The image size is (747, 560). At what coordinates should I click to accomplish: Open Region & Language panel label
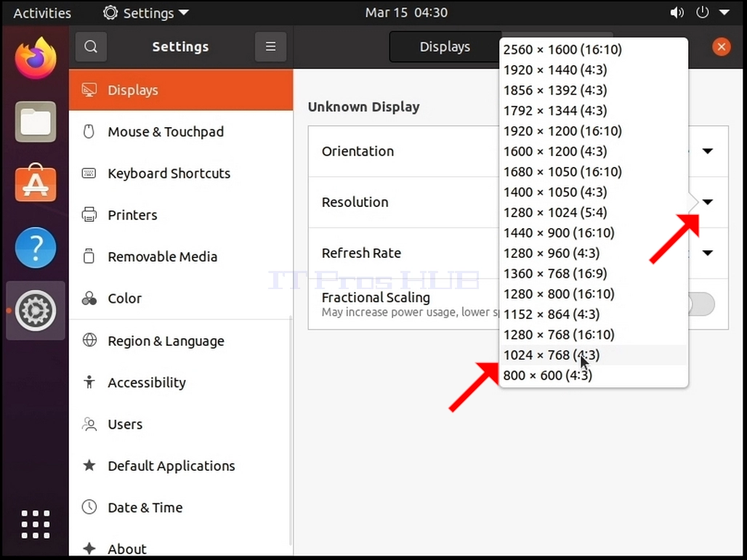pyautogui.click(x=166, y=341)
